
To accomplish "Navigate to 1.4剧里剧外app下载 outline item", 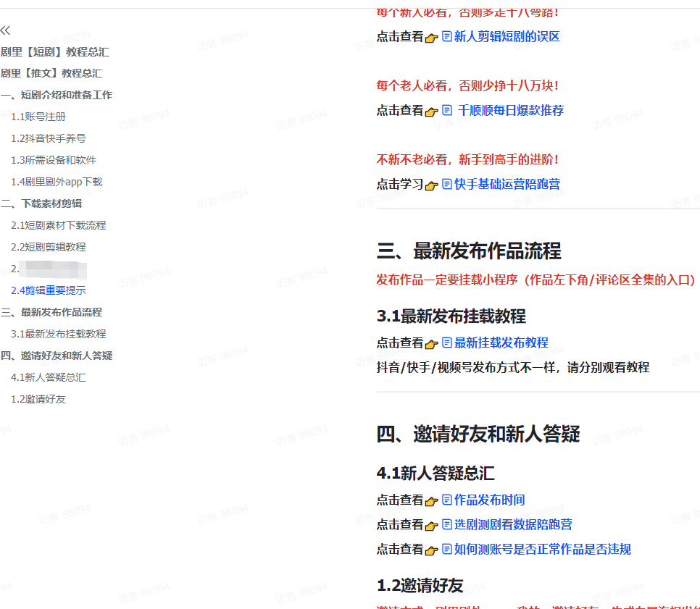I will tap(57, 182).
